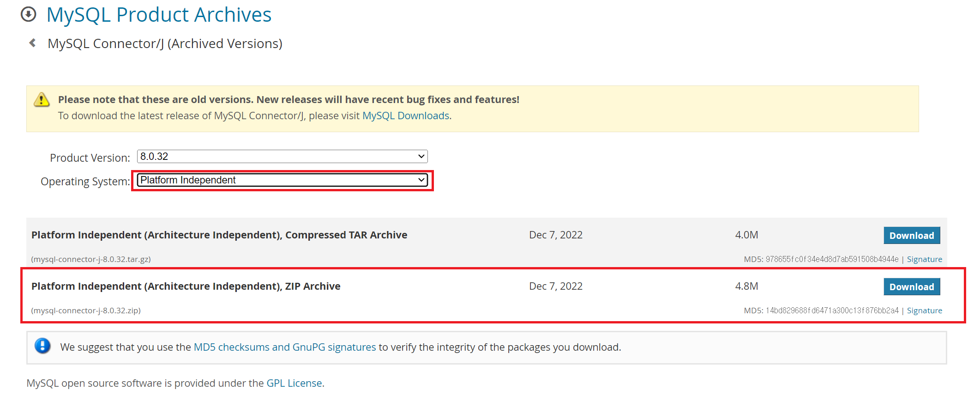The width and height of the screenshot is (980, 414).
Task: Click the back arrow beside MySQL Connector/J
Action: coord(32,43)
